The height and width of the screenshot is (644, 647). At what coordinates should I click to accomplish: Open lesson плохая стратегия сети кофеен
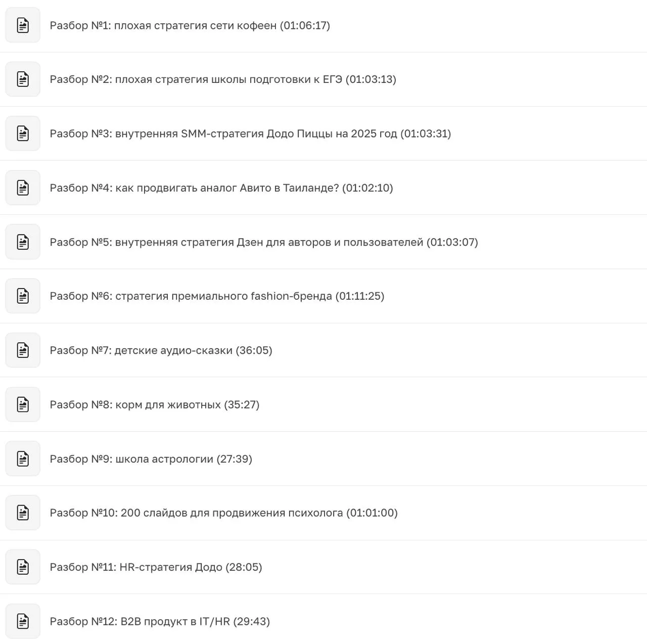coord(190,25)
